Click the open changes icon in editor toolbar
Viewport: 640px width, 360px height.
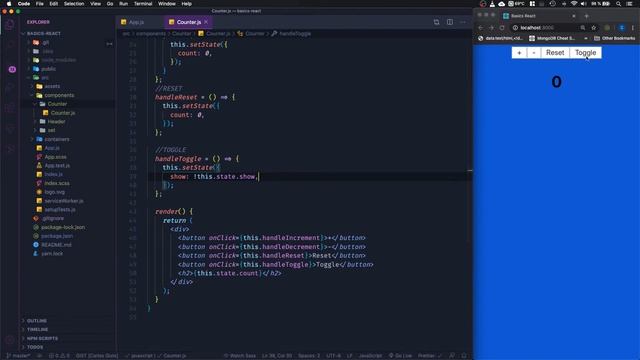(x=436, y=22)
